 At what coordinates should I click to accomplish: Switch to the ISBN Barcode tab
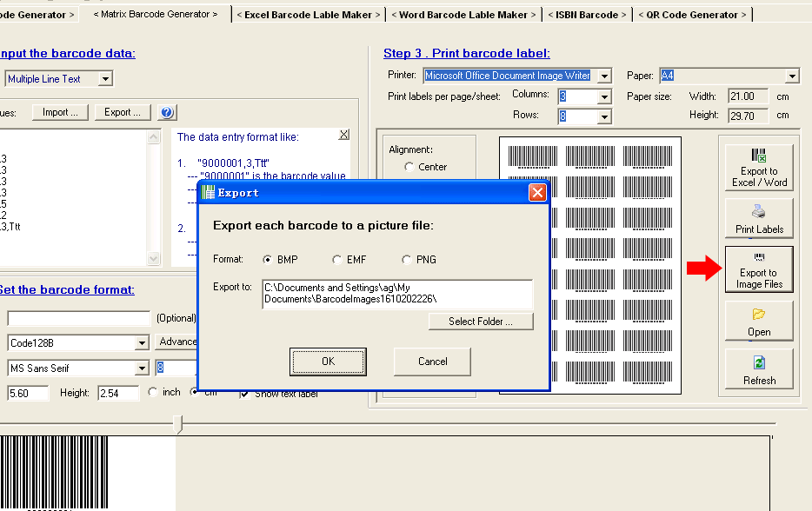tap(587, 14)
